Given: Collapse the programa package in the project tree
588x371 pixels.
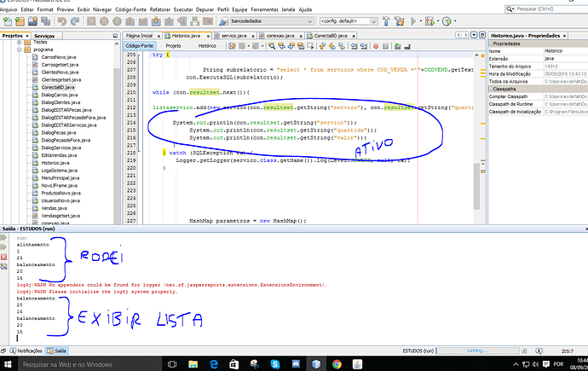Looking at the screenshot, I should coord(19,49).
